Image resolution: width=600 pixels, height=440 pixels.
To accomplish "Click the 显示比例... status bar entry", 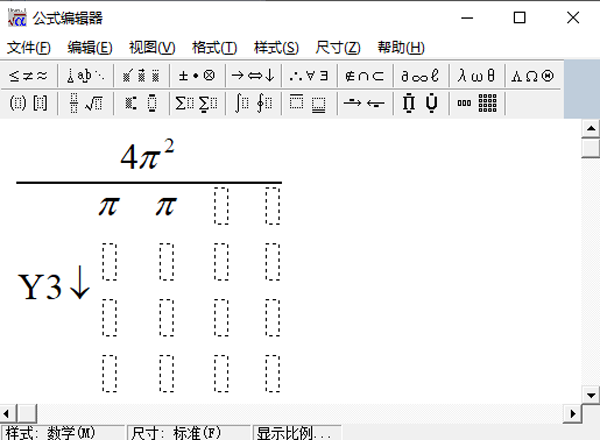I will [x=297, y=433].
